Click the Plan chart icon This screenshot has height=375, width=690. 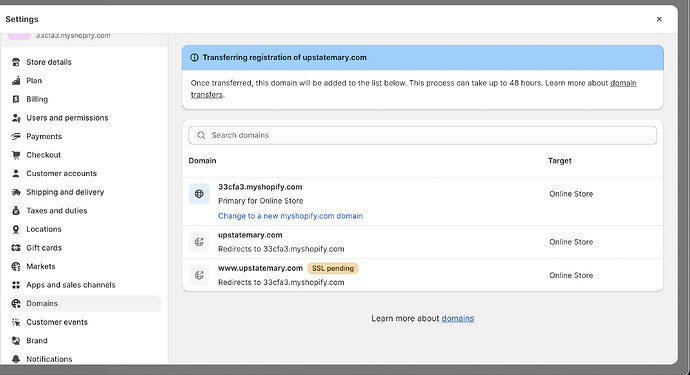(x=16, y=81)
